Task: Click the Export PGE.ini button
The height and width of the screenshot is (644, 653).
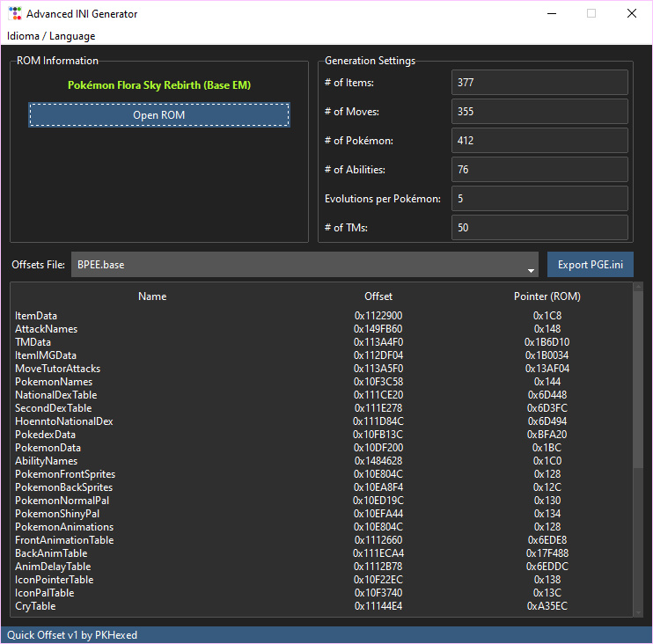Action: coord(590,265)
